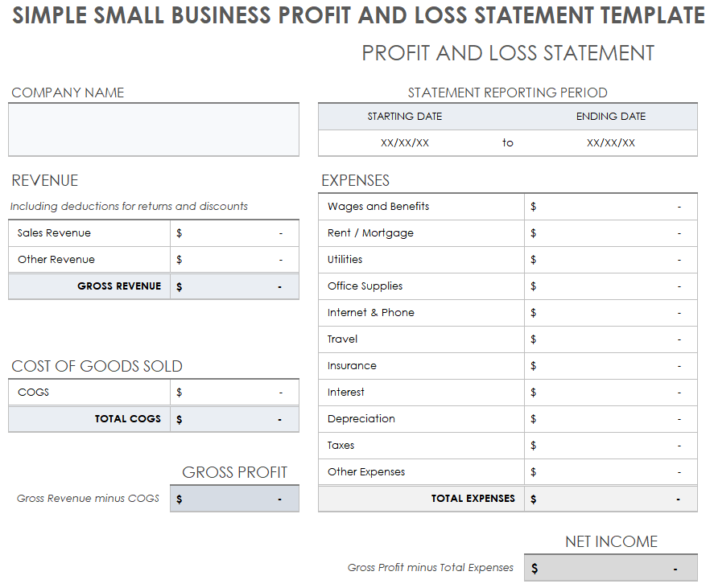Screen dimensions: 710x588
Task: Click the Company Name input box
Action: click(x=153, y=130)
